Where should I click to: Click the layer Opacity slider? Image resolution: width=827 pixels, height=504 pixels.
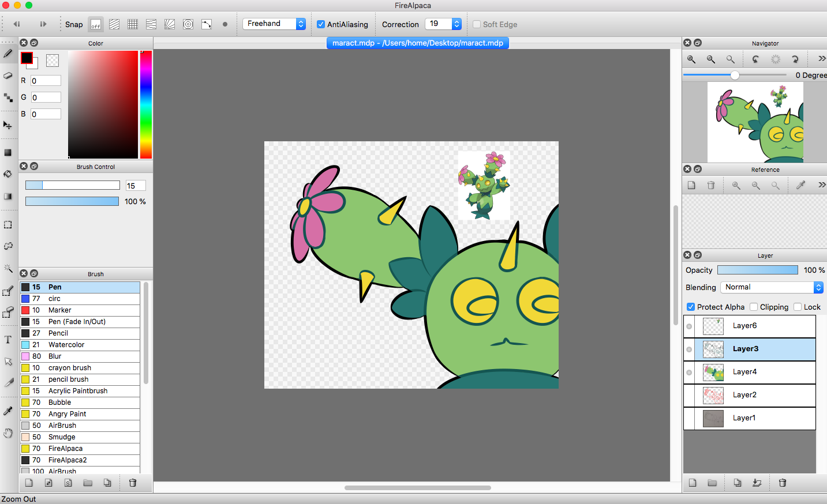(x=758, y=270)
